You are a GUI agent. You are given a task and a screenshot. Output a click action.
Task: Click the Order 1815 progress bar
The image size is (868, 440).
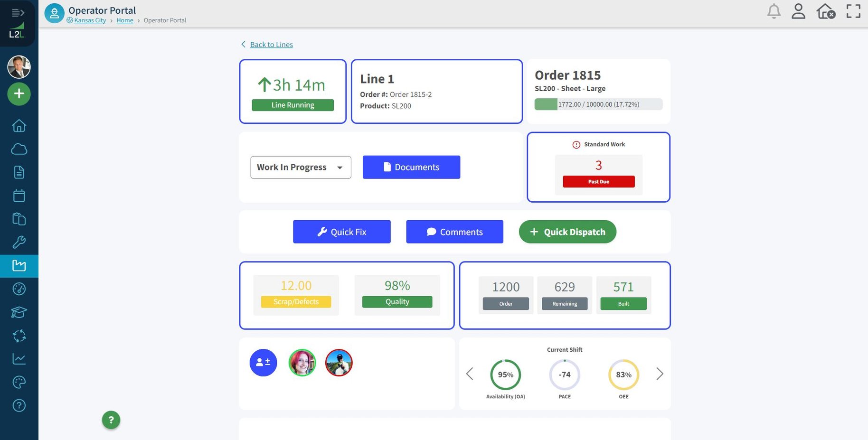pyautogui.click(x=598, y=104)
